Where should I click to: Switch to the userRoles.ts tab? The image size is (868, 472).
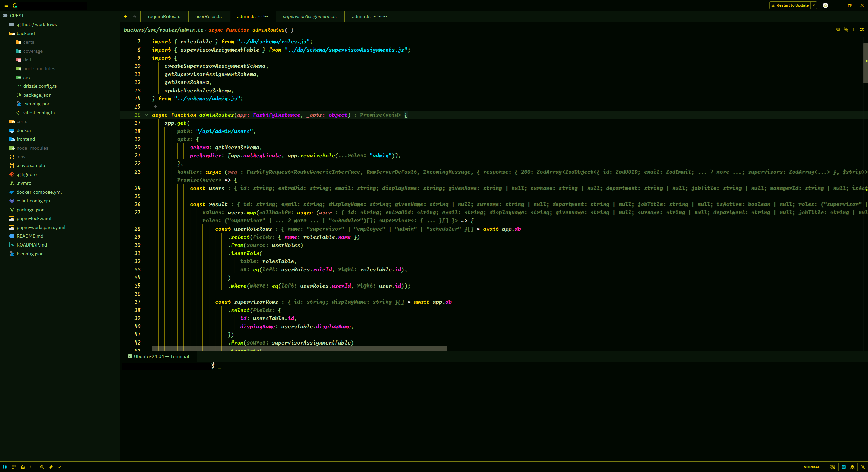click(x=209, y=16)
